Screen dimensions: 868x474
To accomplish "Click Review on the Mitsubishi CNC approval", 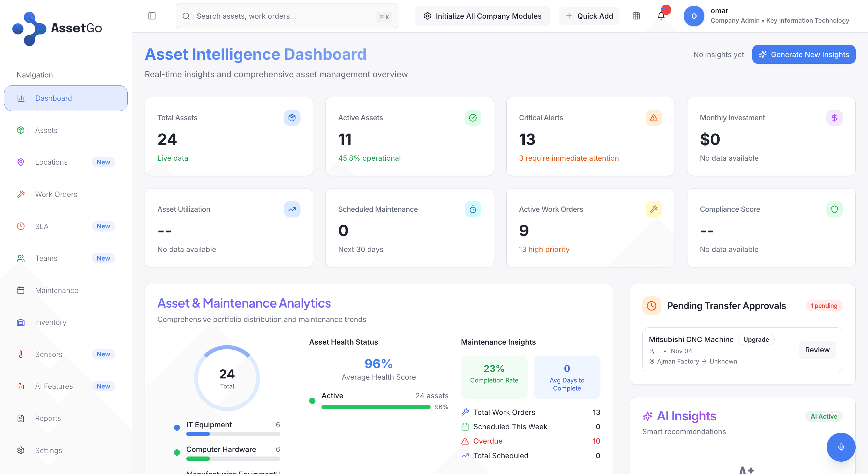I will point(817,350).
